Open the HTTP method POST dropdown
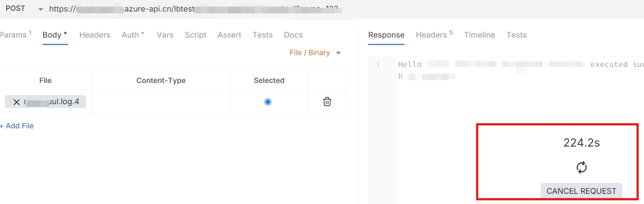 tap(41, 9)
